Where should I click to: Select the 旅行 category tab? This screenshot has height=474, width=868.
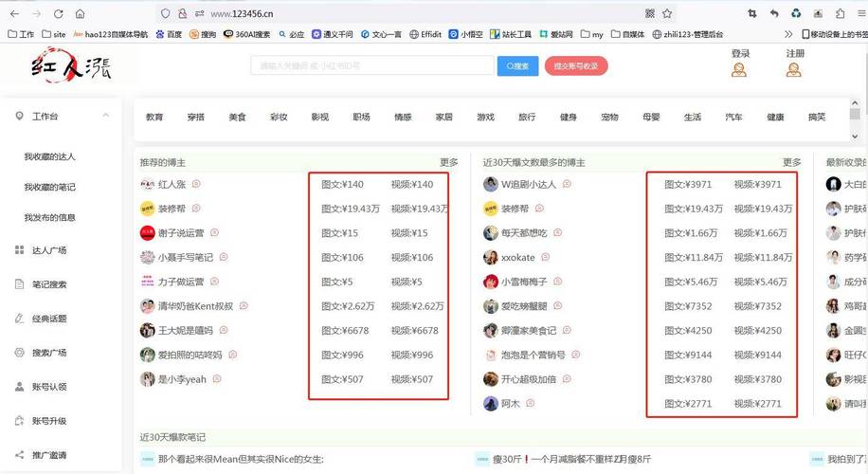point(527,117)
